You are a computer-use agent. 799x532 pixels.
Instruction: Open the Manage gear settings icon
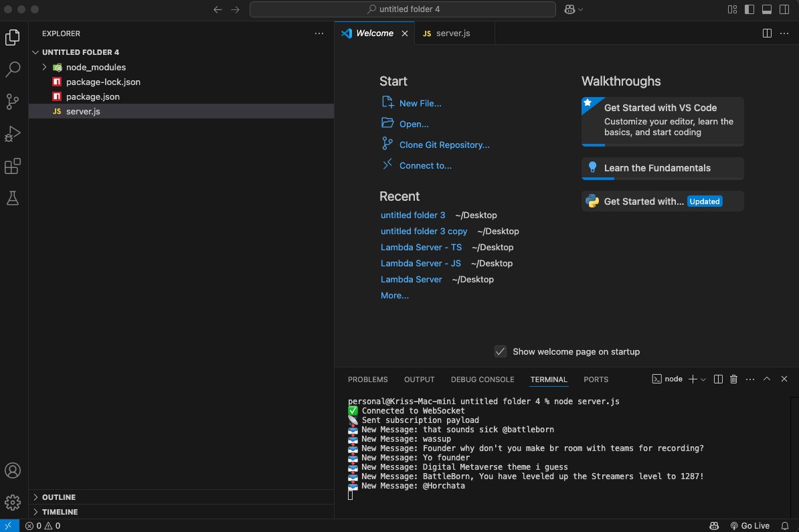13,503
